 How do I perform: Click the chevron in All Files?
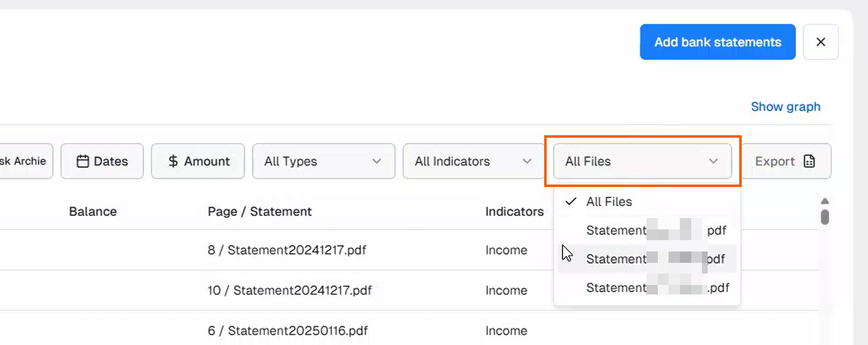point(713,161)
